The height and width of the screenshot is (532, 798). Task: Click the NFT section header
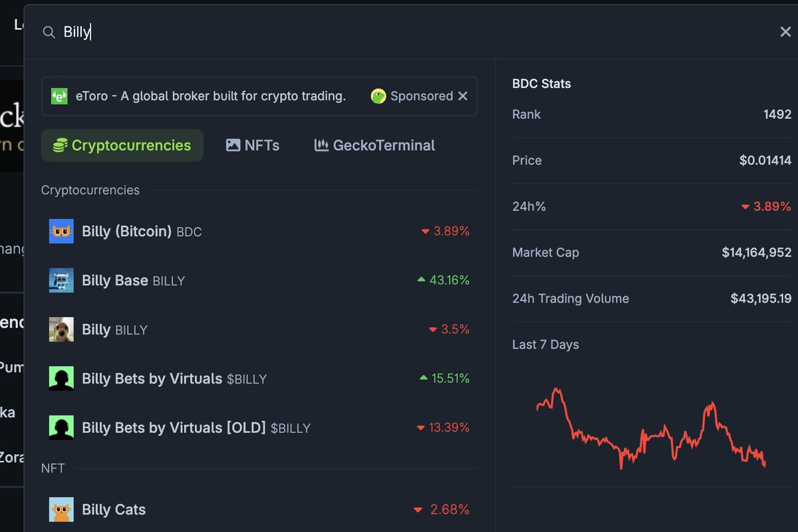[x=53, y=468]
